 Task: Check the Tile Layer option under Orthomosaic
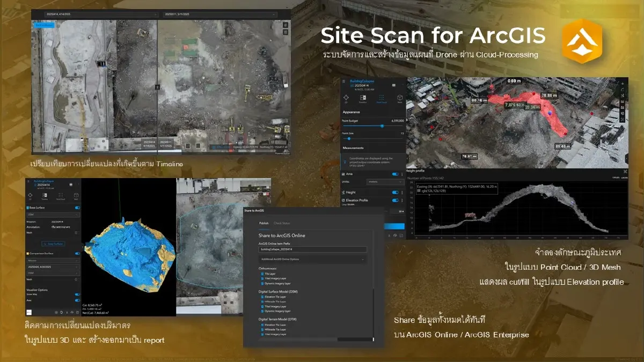(x=262, y=274)
